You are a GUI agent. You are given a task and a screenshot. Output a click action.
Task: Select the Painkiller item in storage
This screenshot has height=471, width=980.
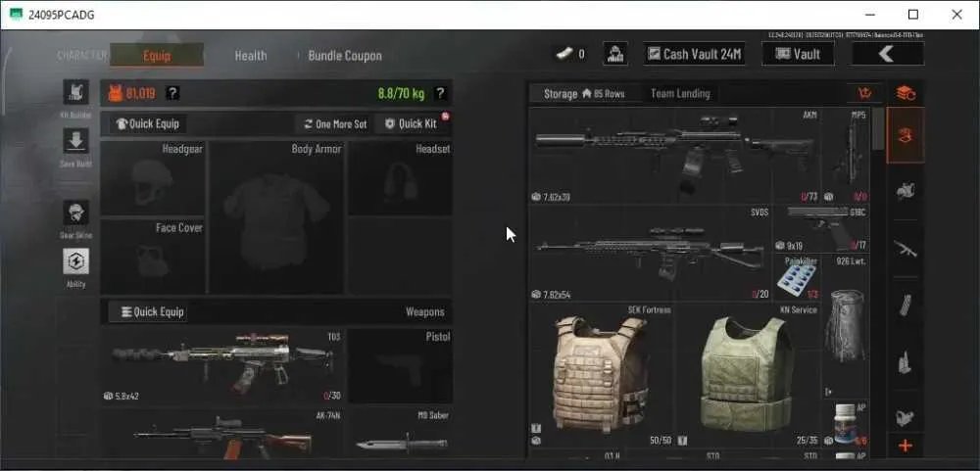click(x=797, y=277)
